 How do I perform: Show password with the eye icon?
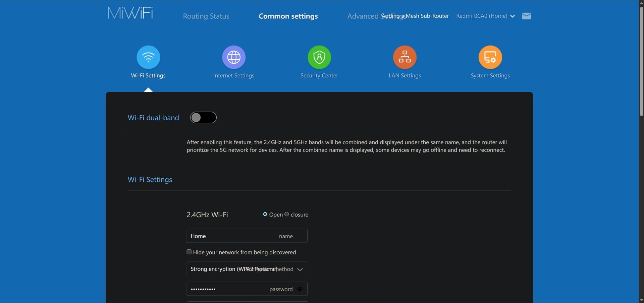(x=300, y=289)
